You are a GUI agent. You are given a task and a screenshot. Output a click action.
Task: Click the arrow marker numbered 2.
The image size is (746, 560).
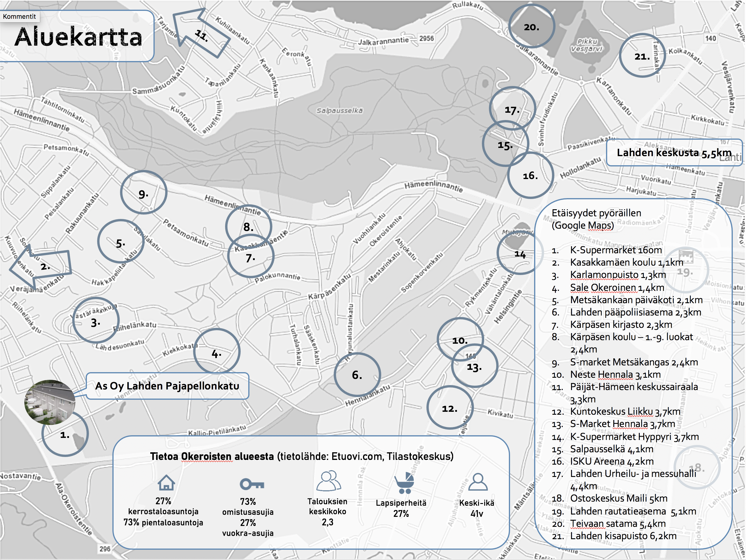[40, 266]
